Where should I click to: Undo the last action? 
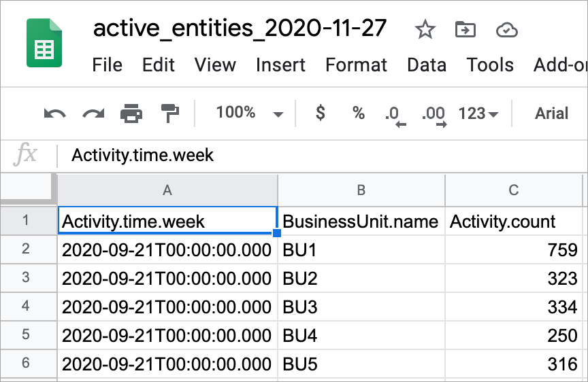click(x=54, y=114)
